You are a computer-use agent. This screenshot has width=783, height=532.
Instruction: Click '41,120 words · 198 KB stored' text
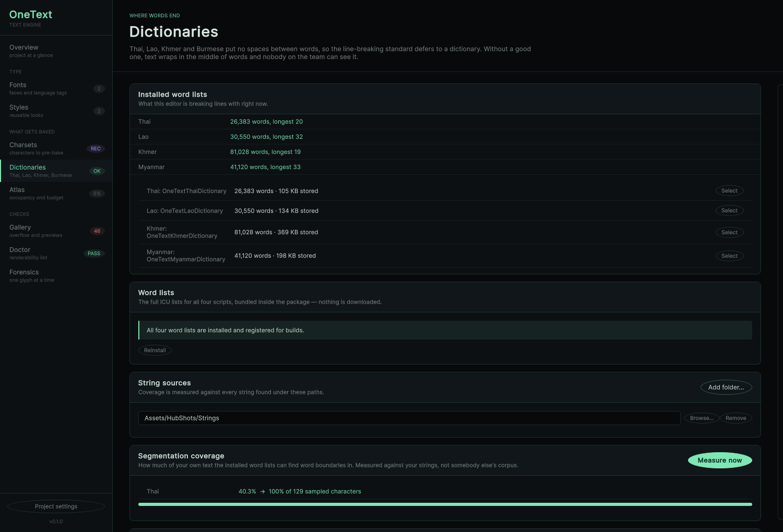[275, 256]
